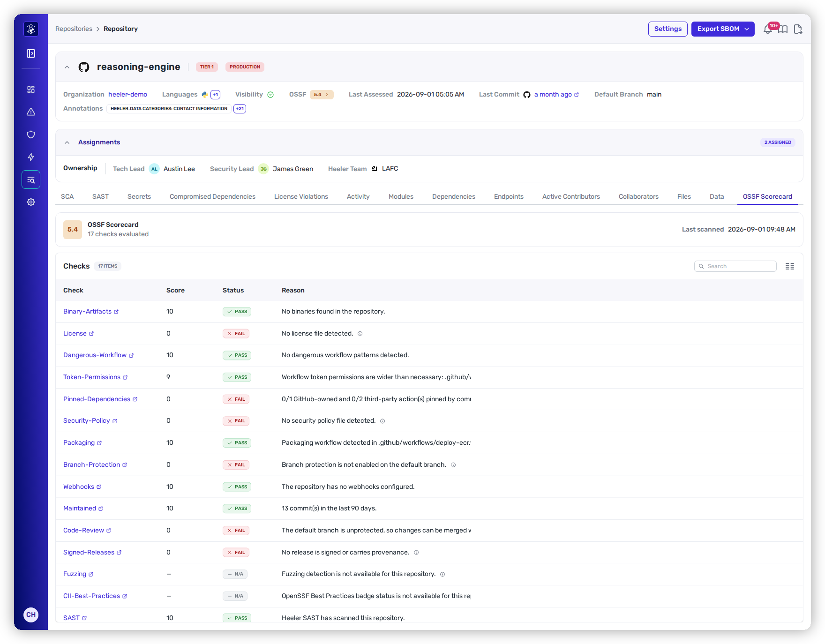
Task: Click the HEELER.DATA CATEGORIES annotation chip
Action: 169,109
